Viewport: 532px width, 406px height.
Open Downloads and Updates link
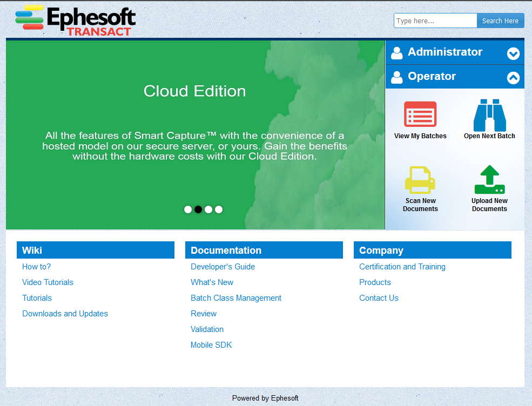click(x=65, y=313)
